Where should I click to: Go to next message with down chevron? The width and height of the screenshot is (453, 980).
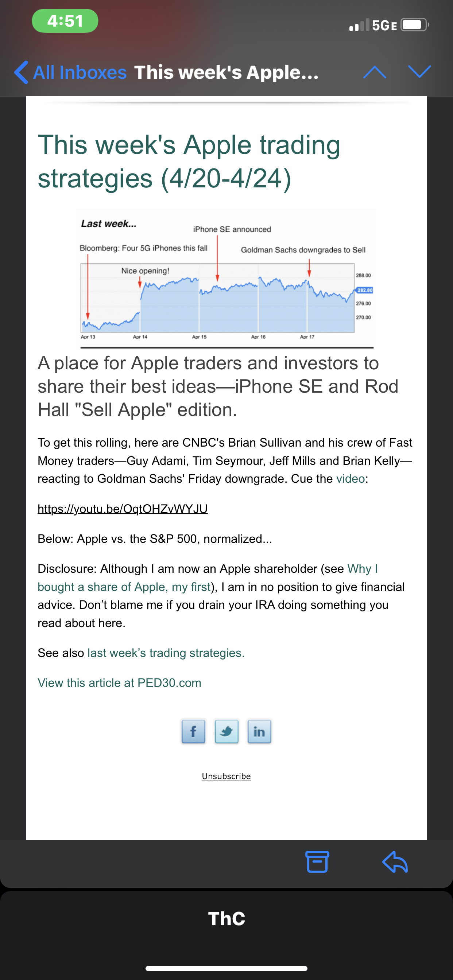click(419, 72)
